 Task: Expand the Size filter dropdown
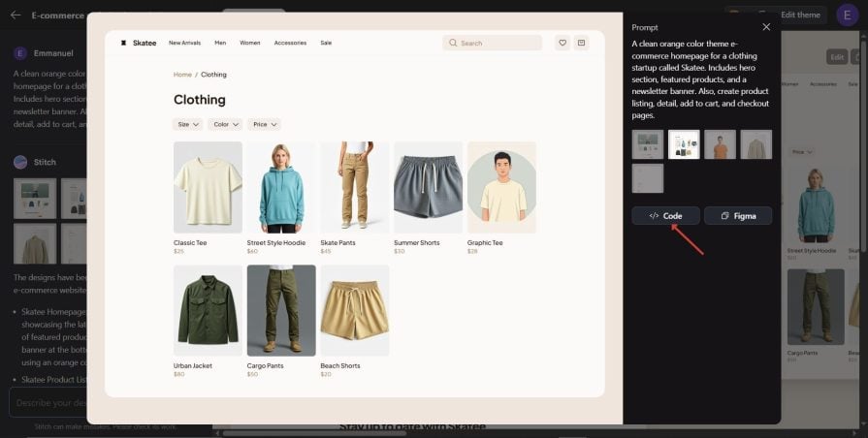coord(187,124)
